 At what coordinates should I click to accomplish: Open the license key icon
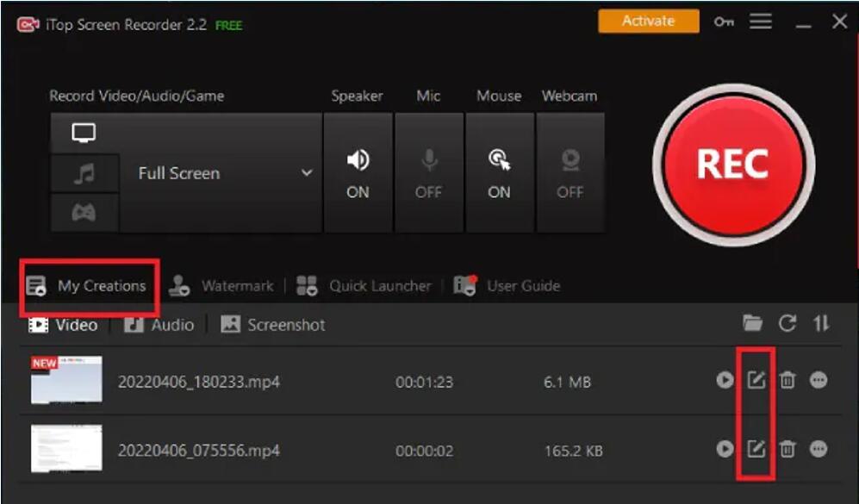[724, 22]
